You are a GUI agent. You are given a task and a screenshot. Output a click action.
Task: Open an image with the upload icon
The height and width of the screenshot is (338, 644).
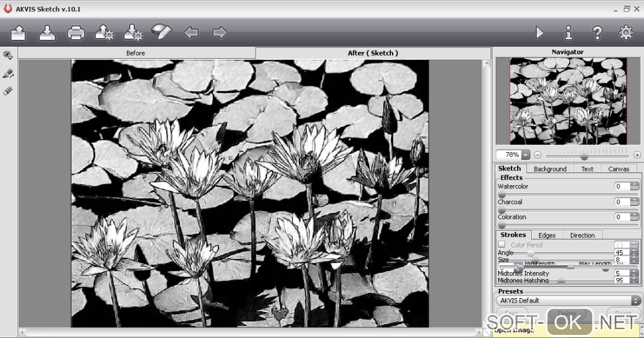click(18, 33)
